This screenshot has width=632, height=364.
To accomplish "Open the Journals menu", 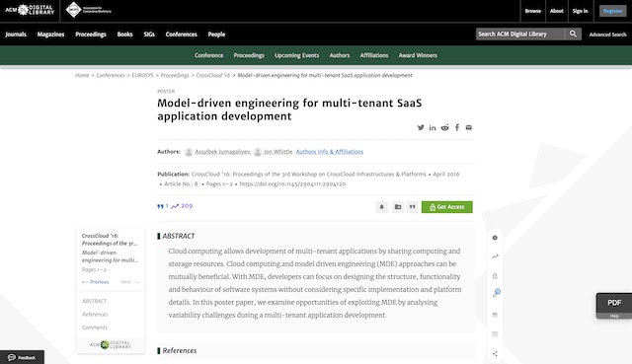I will (16, 35).
